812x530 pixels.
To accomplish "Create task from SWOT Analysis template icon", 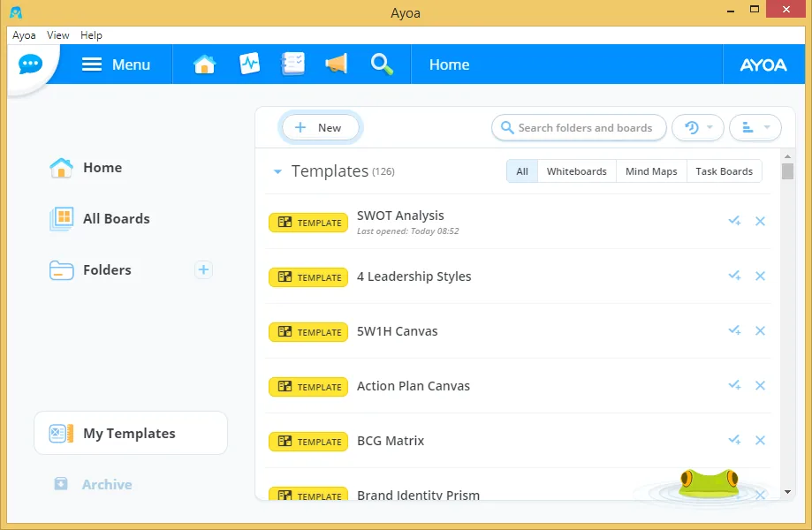I will point(734,221).
